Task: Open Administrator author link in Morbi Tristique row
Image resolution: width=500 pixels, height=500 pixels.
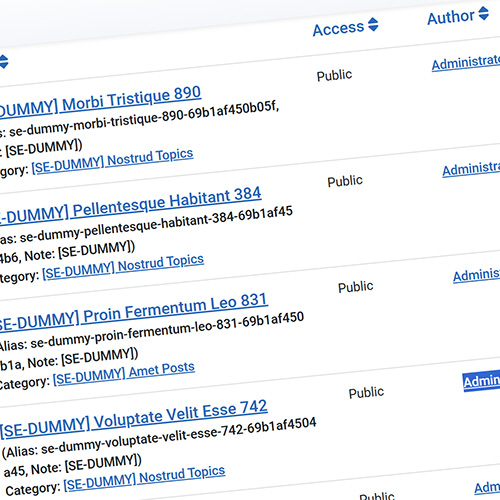Action: [466, 62]
